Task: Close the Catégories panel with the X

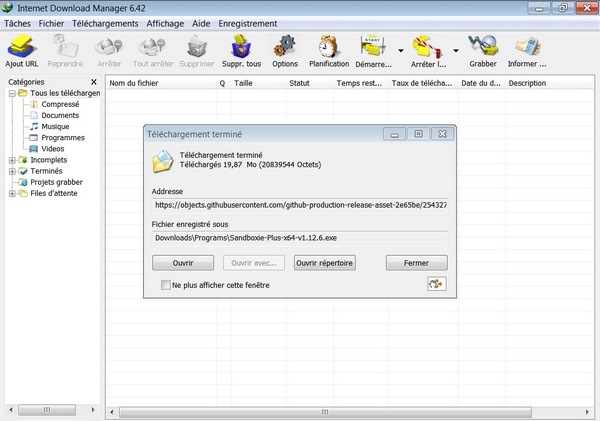Action: [94, 82]
